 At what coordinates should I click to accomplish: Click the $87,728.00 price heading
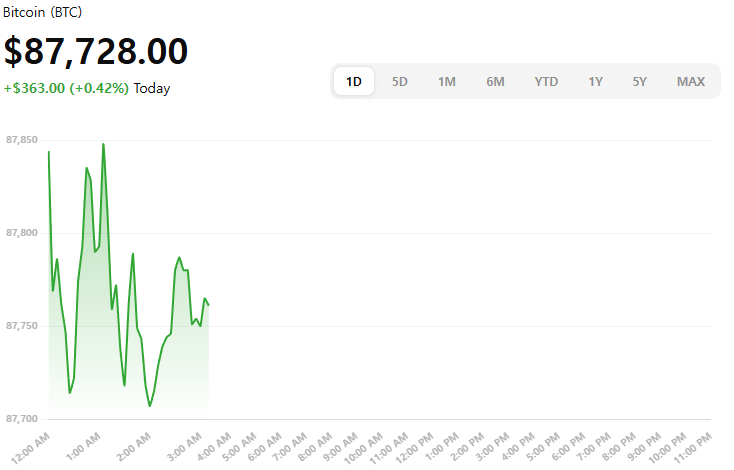click(96, 51)
